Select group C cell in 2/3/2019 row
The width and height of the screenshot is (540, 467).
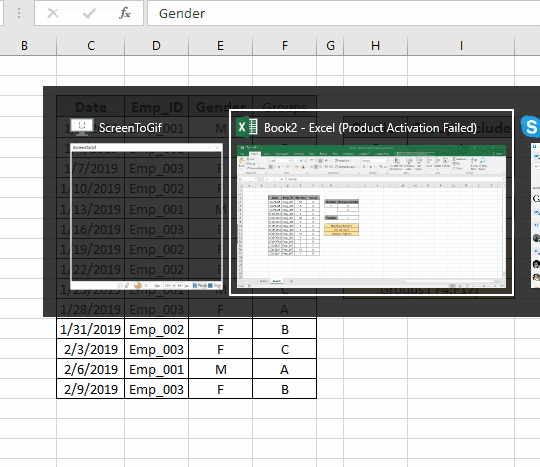pos(284,349)
